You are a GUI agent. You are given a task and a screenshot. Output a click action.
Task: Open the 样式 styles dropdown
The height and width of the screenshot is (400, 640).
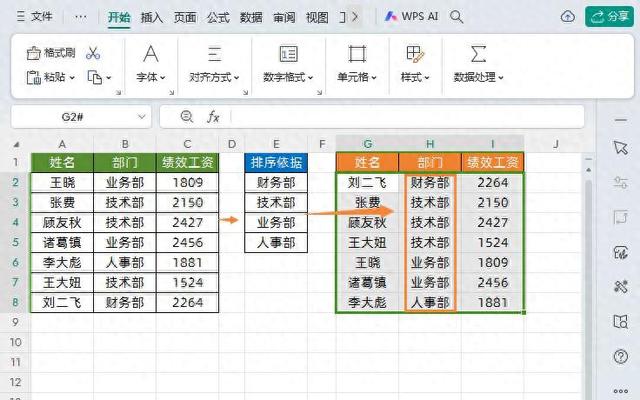pos(415,77)
